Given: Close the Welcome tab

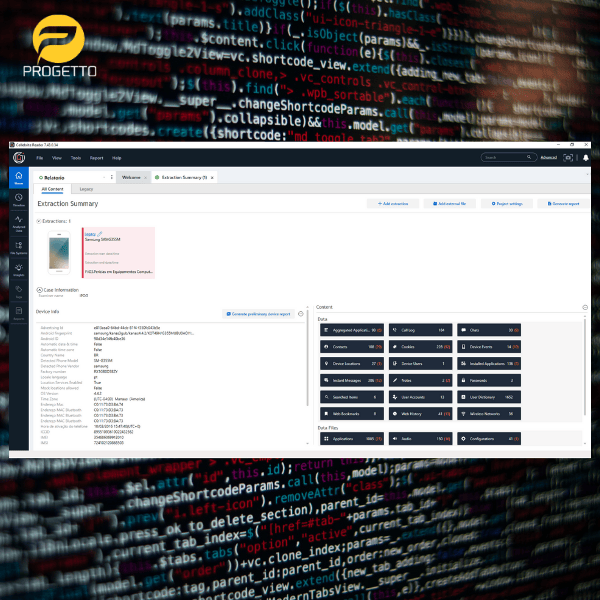Looking at the screenshot, I should click(146, 177).
